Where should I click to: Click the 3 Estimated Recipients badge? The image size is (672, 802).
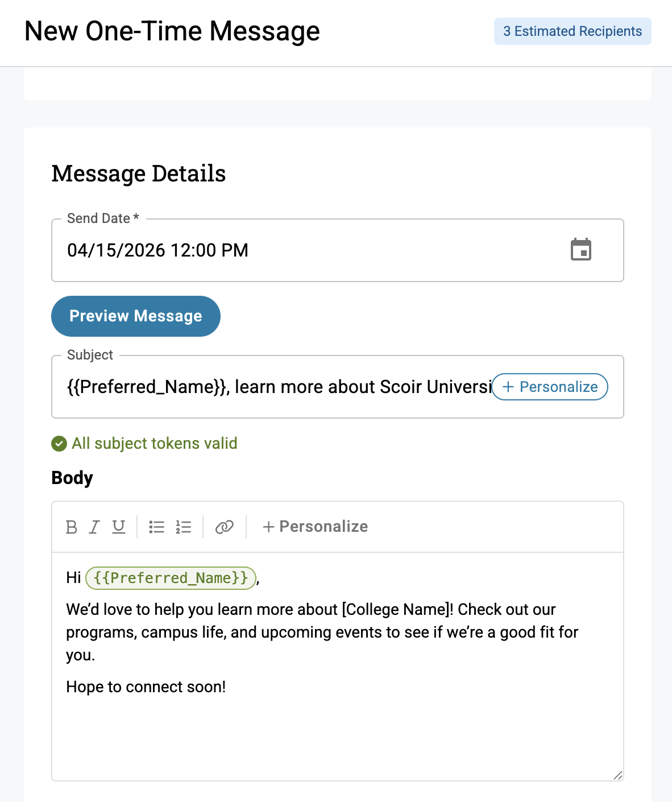(572, 31)
